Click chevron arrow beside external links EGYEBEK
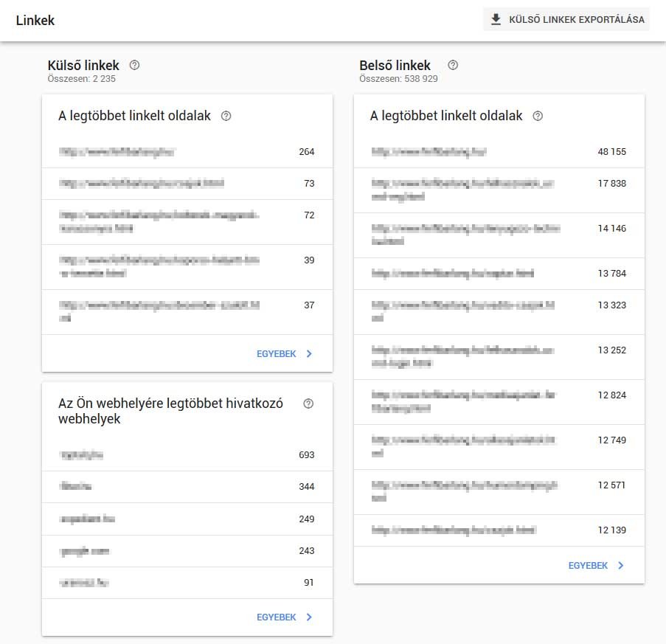Viewport: 666px width, 644px height. [x=308, y=353]
